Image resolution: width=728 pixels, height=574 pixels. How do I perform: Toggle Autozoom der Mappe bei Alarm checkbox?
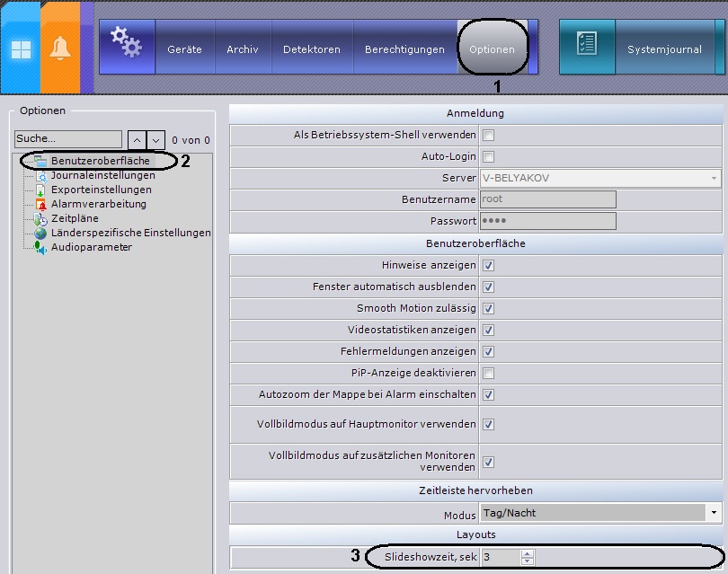(x=488, y=395)
